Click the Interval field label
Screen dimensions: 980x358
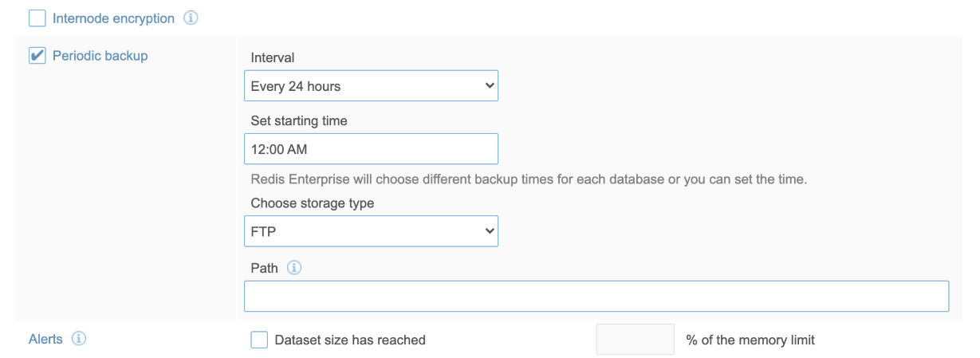(x=272, y=57)
